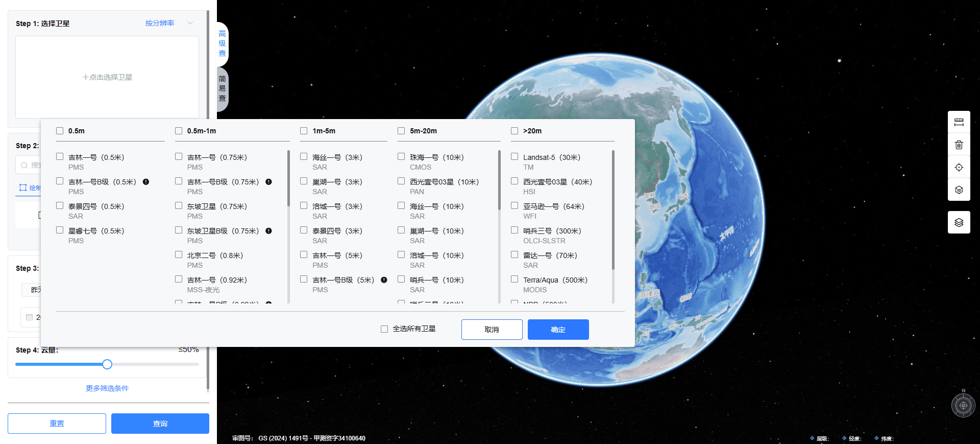The height and width of the screenshot is (444, 980).
Task: Click the 点击选择卫星 selection box
Action: [x=107, y=77]
